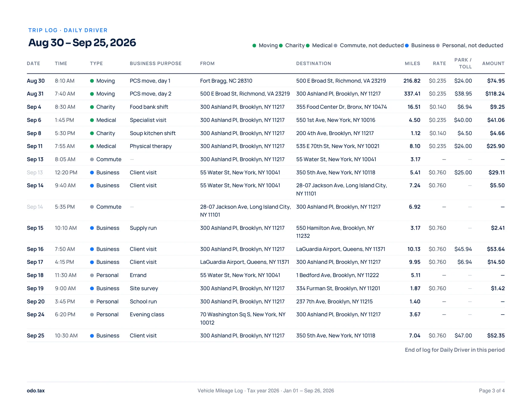The image size is (532, 411).
Task: Click '1 Bedford Ave, Brooklyn, NY 11222'
Action: 338,275
